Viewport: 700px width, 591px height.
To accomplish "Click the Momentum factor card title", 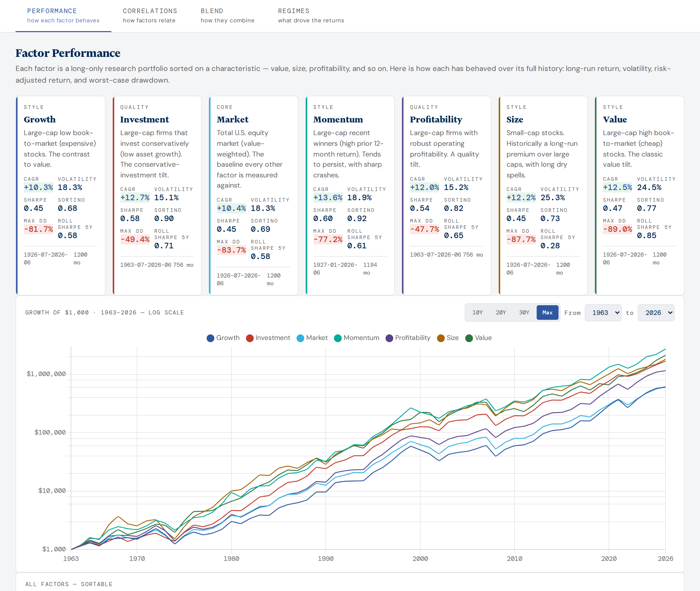I will click(338, 120).
